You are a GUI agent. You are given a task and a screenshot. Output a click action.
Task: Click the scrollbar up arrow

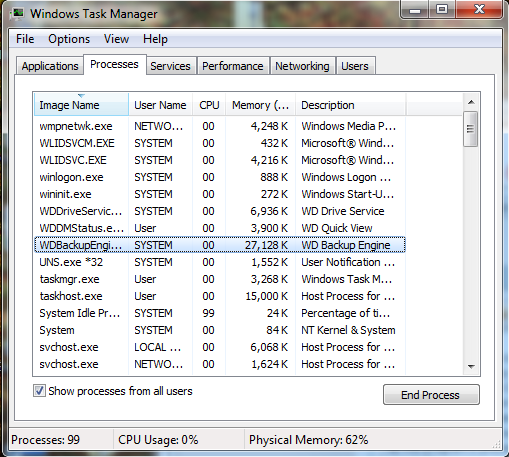point(471,102)
